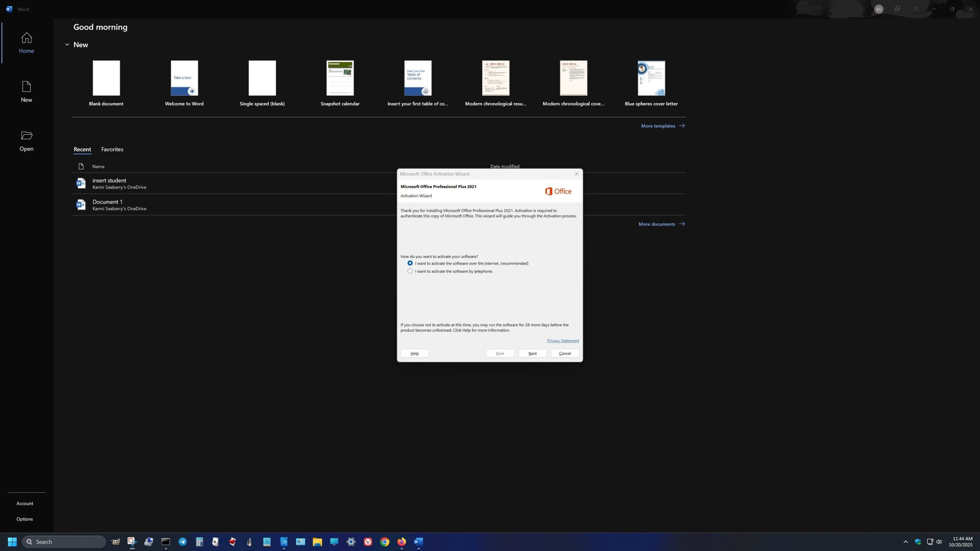Open Telegram from the taskbar
The width and height of the screenshot is (980, 551).
tap(183, 542)
